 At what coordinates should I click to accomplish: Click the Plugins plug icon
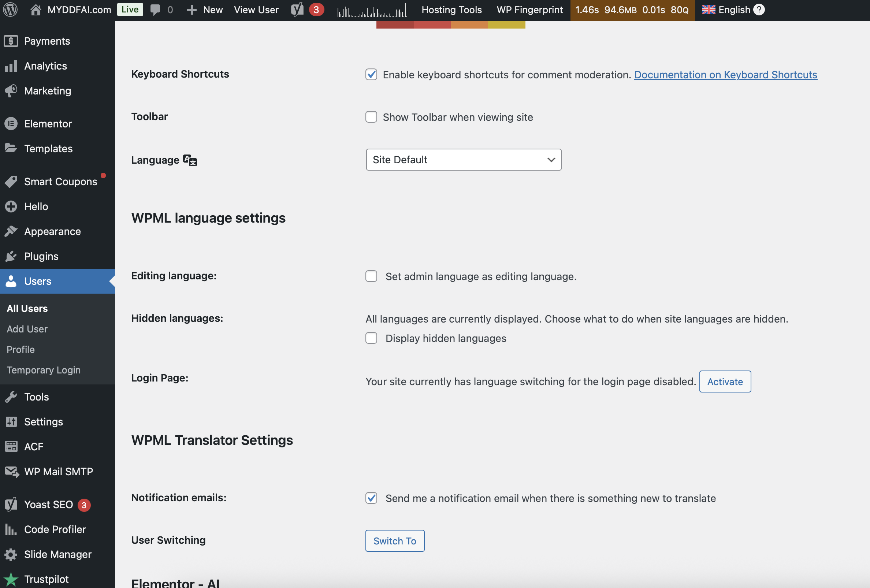tap(11, 256)
